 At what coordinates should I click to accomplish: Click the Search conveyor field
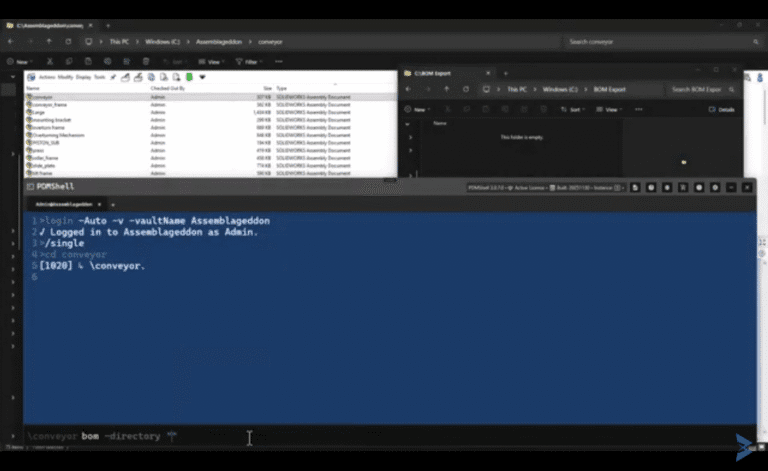pos(662,42)
